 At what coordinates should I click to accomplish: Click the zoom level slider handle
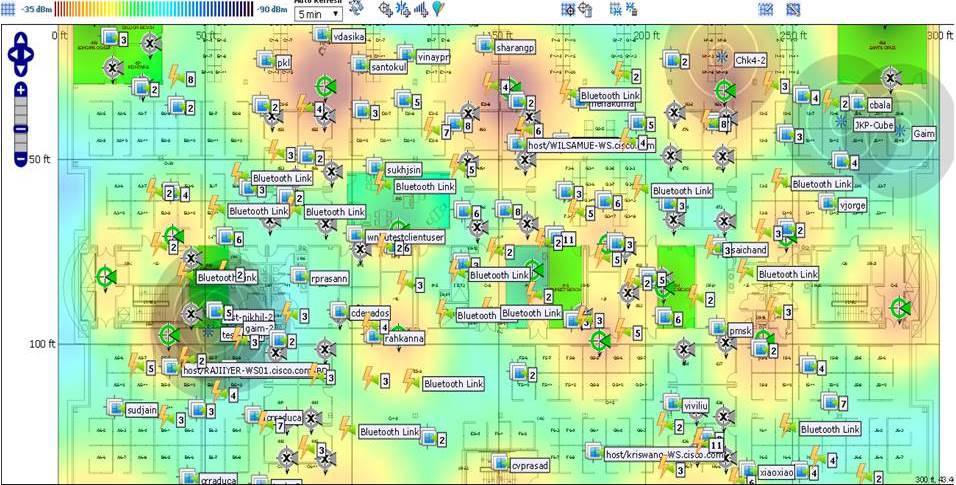click(x=21, y=129)
